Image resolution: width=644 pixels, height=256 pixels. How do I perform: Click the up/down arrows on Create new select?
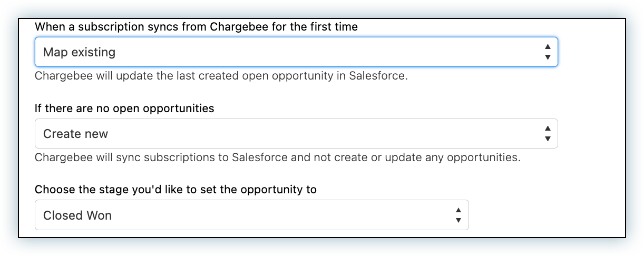tap(548, 134)
